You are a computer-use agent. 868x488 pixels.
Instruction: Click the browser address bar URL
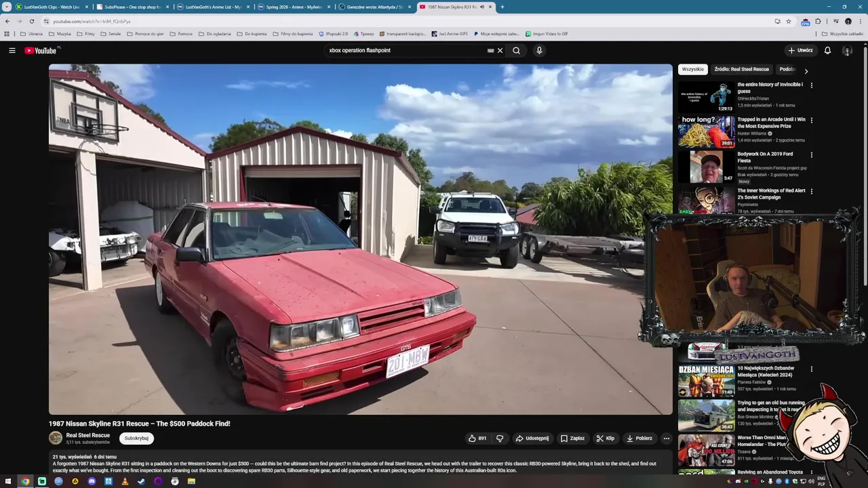pos(92,21)
